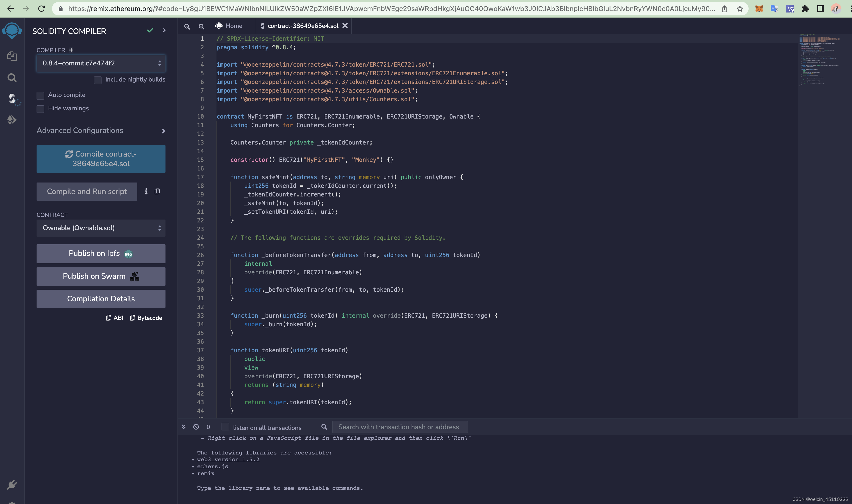The width and height of the screenshot is (852, 504).
Task: Open the compiler version dropdown
Action: click(101, 63)
